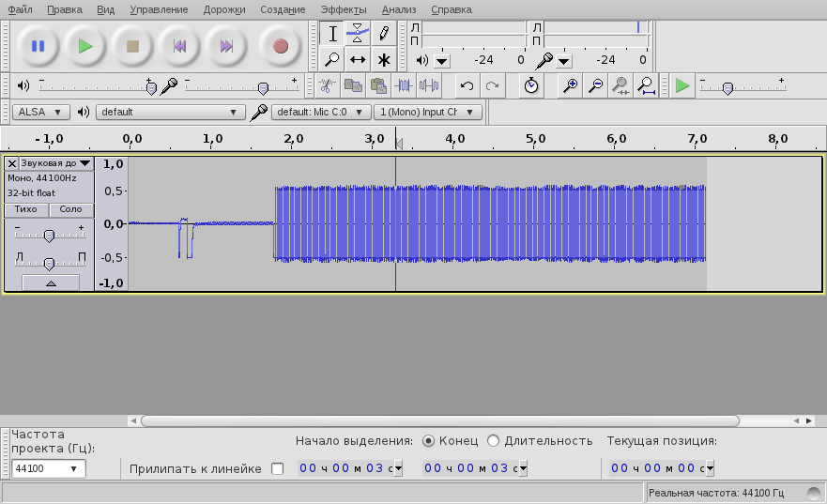Close the audio track with X
Screen dimensions: 827x504
(11, 163)
